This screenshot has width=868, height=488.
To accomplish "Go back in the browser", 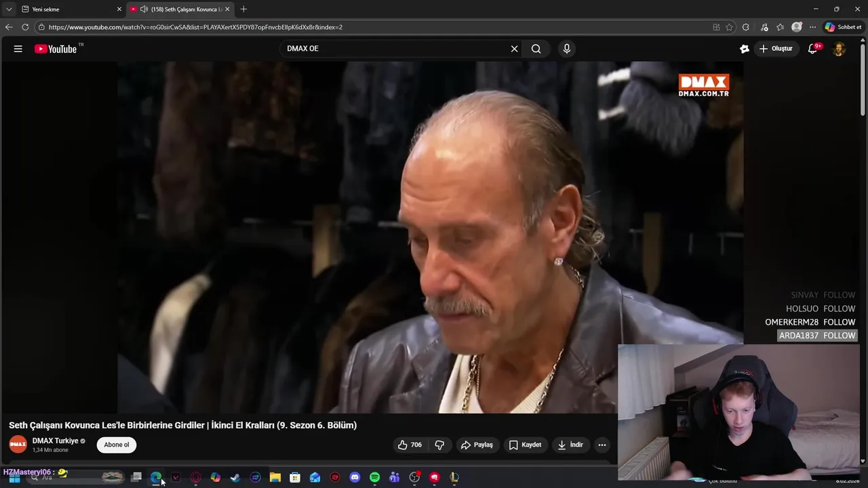I will click(x=9, y=27).
